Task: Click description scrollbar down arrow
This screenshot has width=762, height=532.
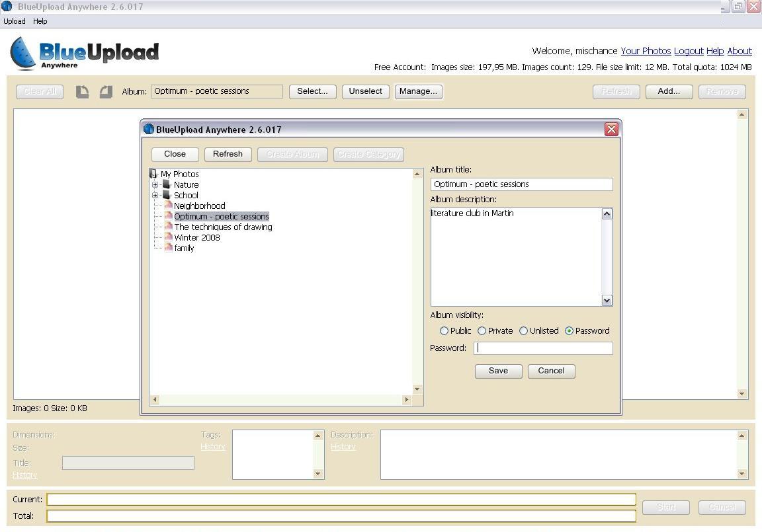Action: point(607,301)
